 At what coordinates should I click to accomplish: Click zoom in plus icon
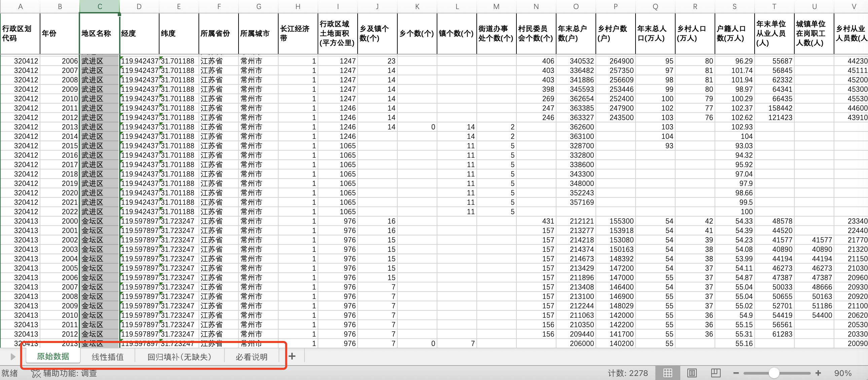pyautogui.click(x=818, y=373)
